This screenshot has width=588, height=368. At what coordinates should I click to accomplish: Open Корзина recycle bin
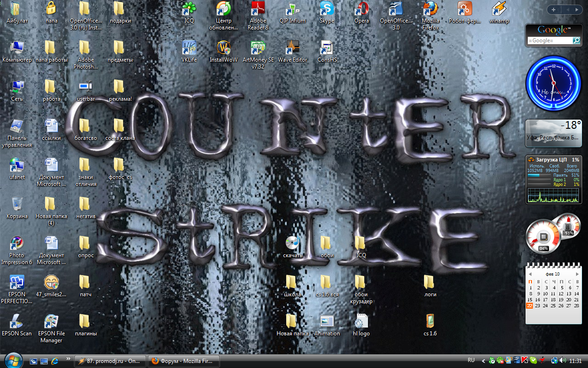click(x=17, y=204)
